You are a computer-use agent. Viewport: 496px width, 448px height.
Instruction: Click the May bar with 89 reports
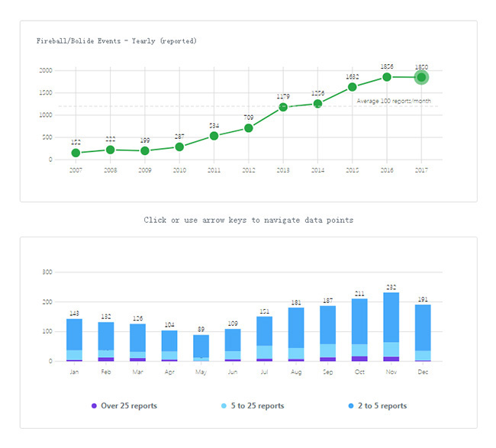click(201, 347)
